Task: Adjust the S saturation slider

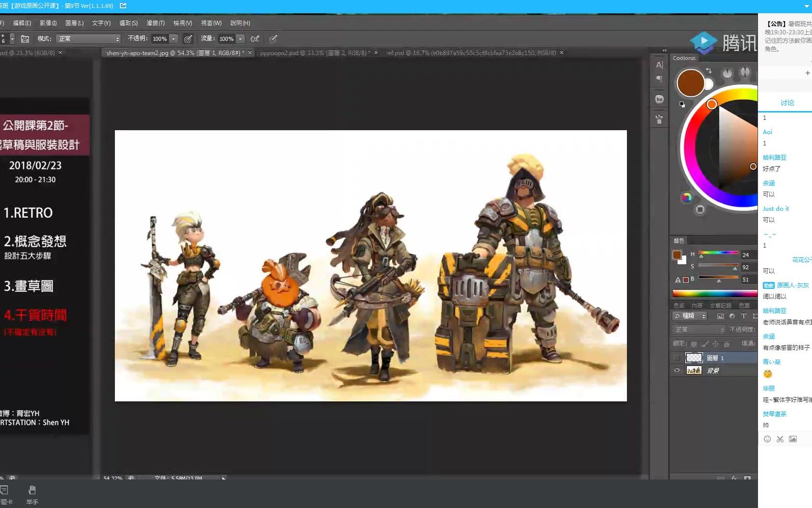Action: pyautogui.click(x=718, y=267)
